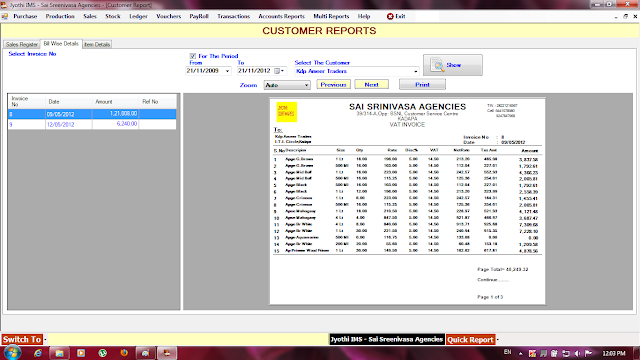Toggle the For The Period checkbox

click(x=193, y=56)
